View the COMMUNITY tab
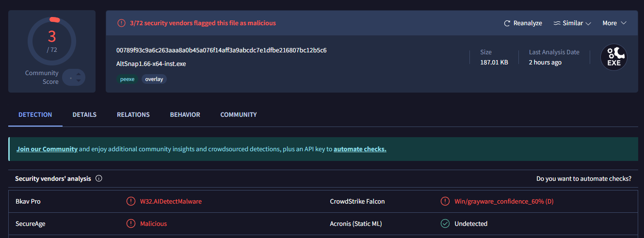Screen dimensions: 644x238 (239, 115)
